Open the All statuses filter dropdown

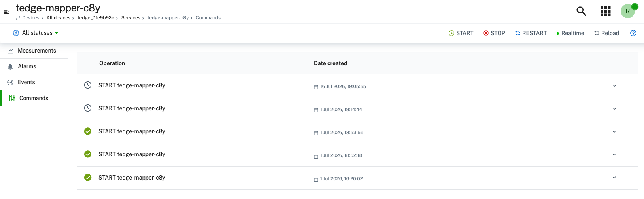36,33
